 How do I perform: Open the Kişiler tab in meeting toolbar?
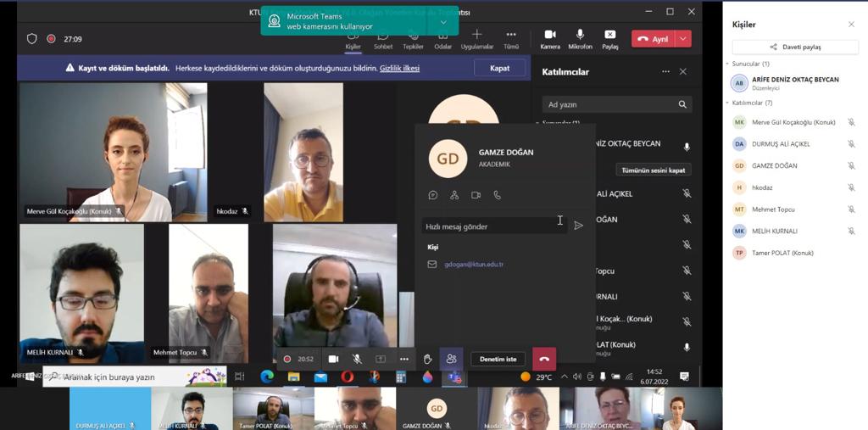[x=353, y=41]
